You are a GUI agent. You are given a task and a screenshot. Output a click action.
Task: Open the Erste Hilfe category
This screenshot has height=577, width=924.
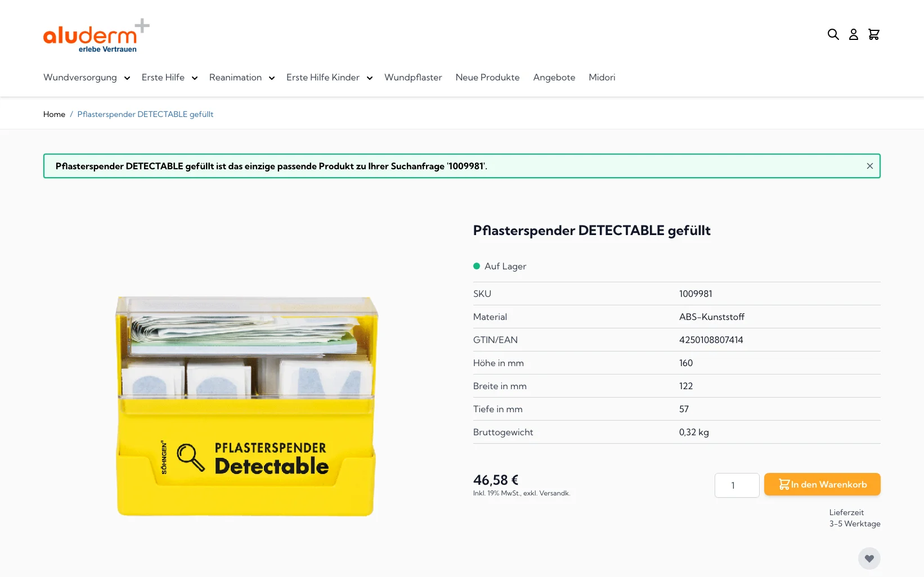coord(163,78)
